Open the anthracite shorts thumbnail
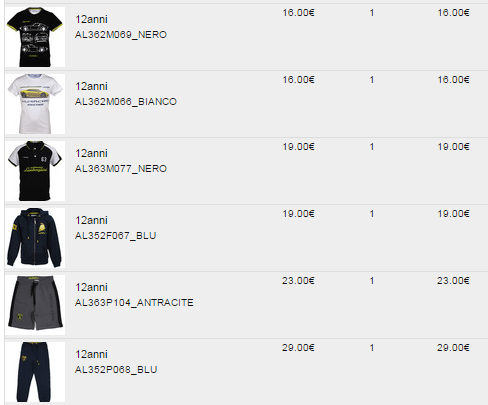 point(35,305)
